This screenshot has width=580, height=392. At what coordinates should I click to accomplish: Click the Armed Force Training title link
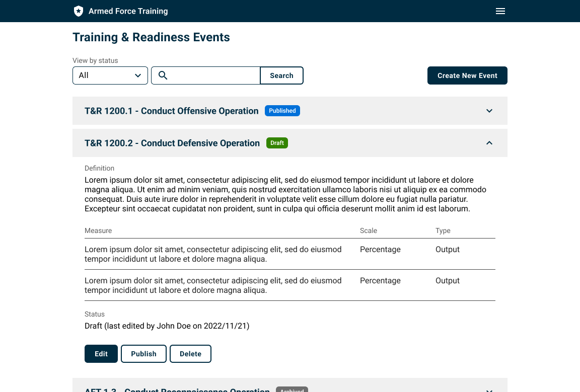128,11
